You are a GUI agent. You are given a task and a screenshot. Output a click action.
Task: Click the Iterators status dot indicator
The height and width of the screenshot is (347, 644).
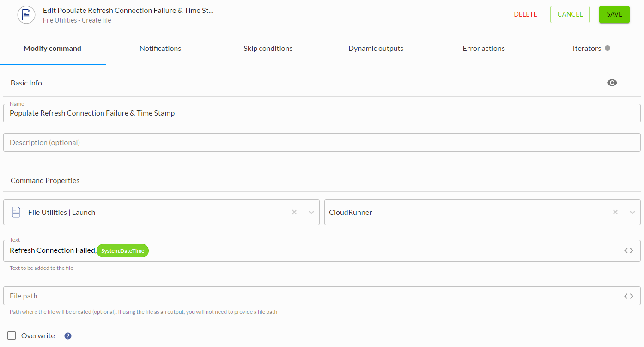click(608, 48)
